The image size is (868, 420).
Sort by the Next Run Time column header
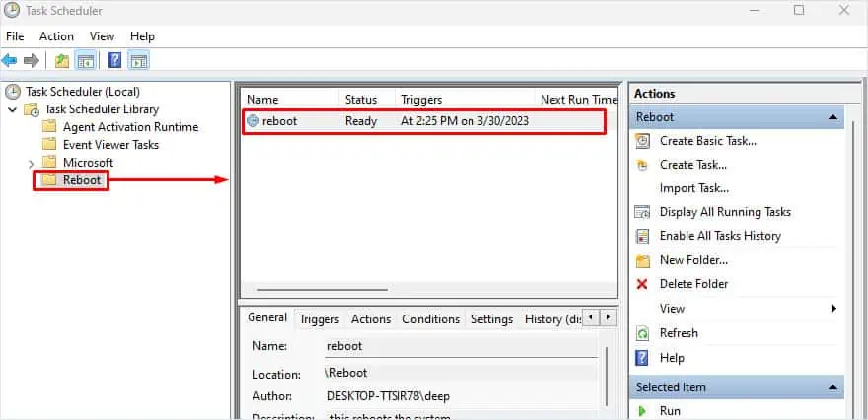[577, 100]
